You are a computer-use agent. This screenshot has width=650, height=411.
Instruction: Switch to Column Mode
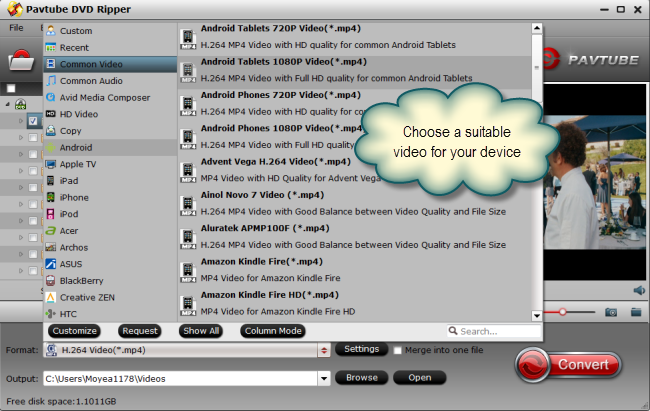[x=273, y=331]
